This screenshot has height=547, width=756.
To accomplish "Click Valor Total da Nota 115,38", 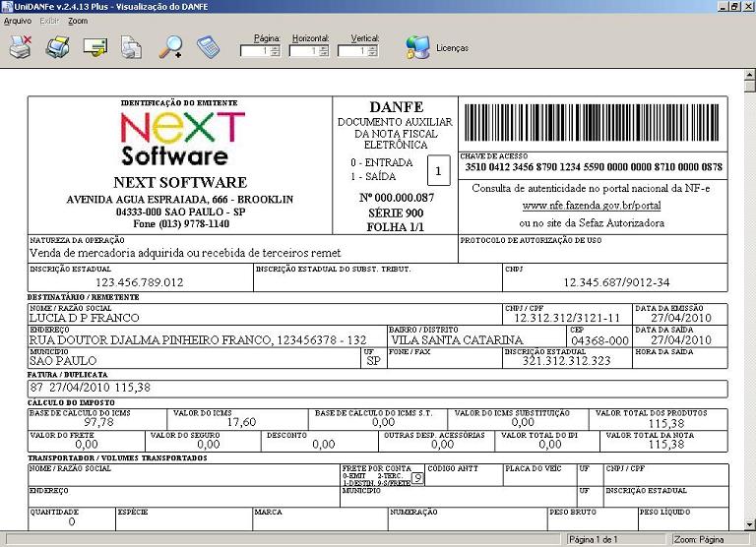I will tap(665, 445).
